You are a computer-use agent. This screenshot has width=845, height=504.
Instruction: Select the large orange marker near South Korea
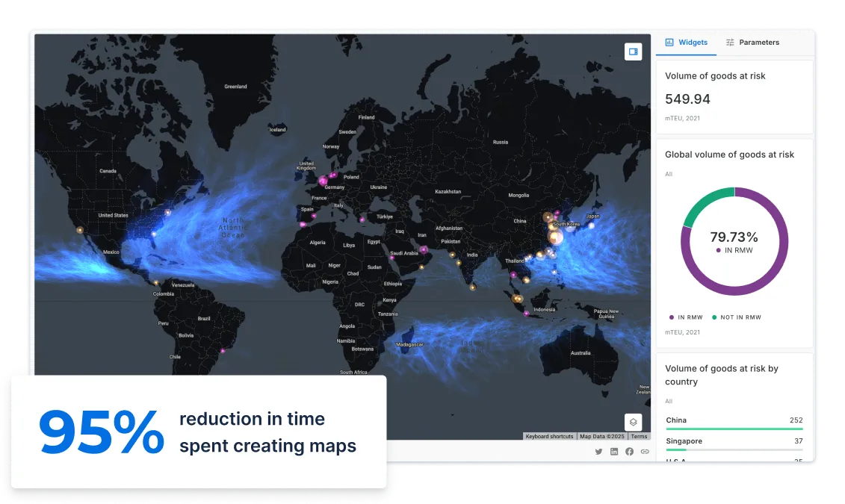tap(555, 237)
